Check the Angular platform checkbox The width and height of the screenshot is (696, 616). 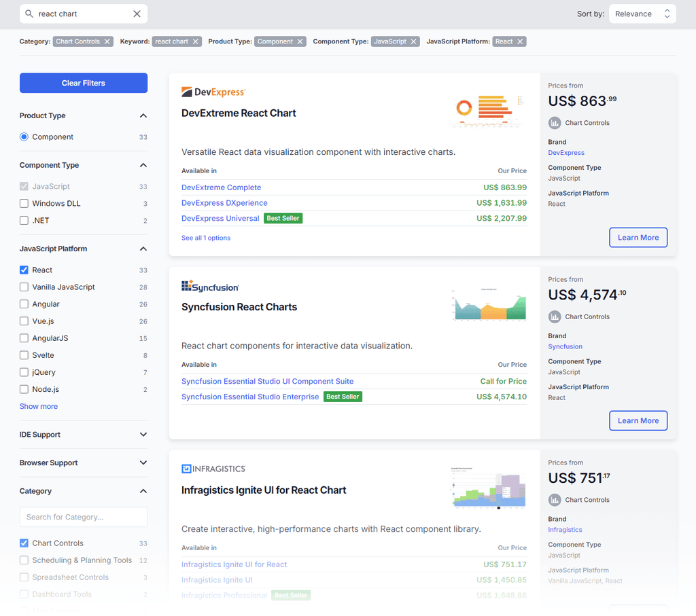(24, 304)
